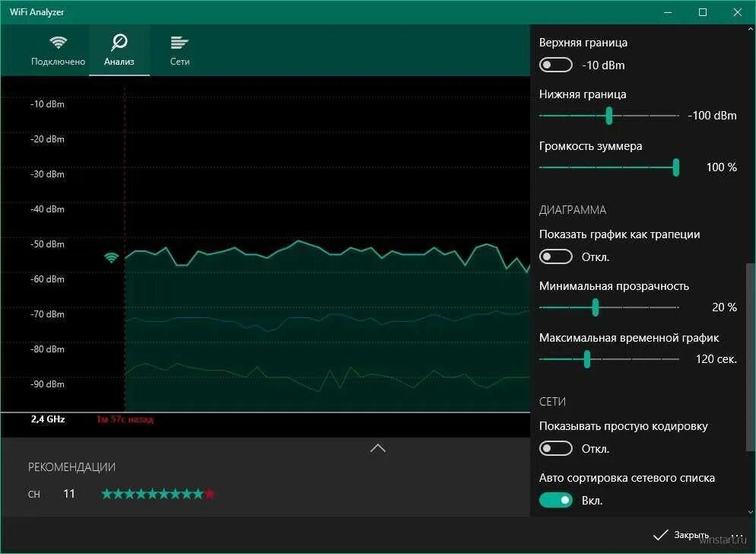Click the Громкость зуммера volume slider
This screenshot has width=756, height=554.
[675, 167]
